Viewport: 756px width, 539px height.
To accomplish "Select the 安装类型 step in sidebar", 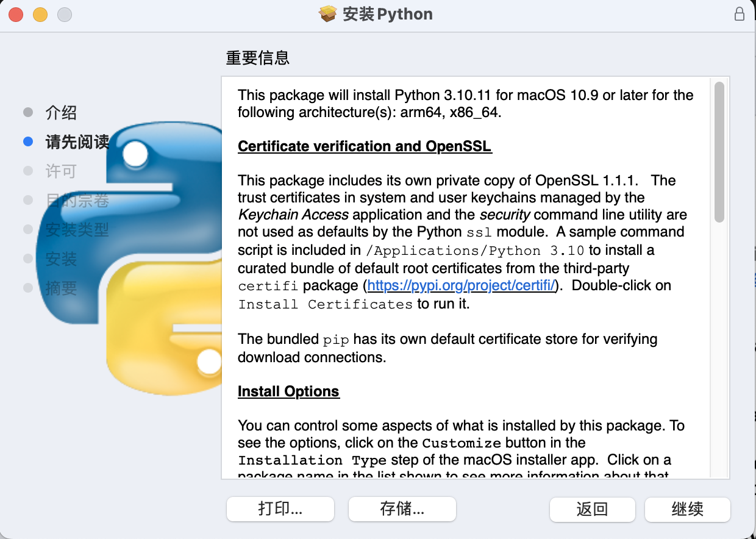I will pyautogui.click(x=77, y=229).
